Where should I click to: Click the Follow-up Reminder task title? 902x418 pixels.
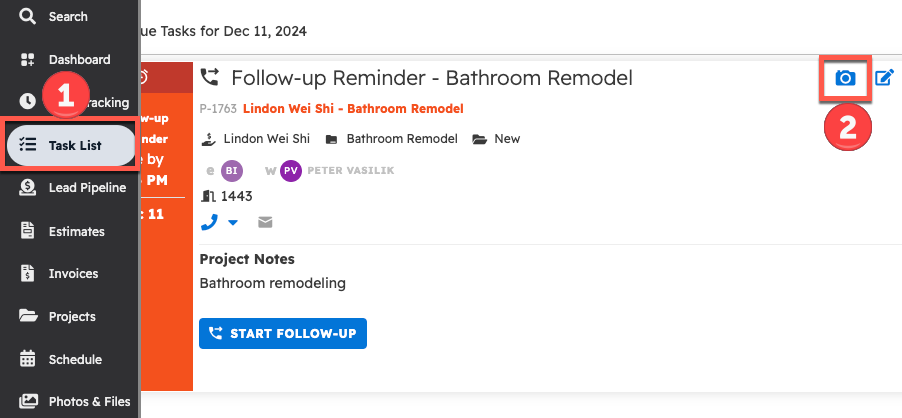coord(431,78)
